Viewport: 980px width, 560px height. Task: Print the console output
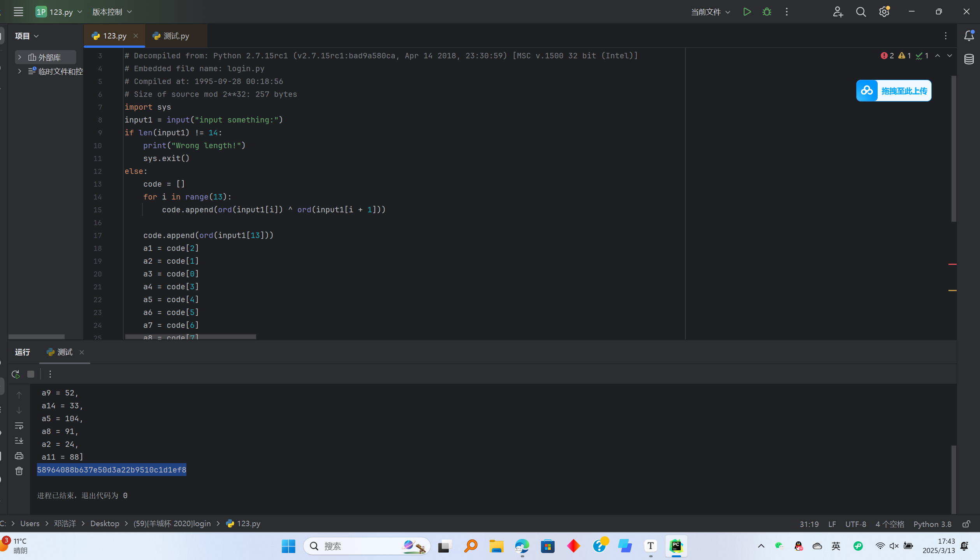(19, 456)
